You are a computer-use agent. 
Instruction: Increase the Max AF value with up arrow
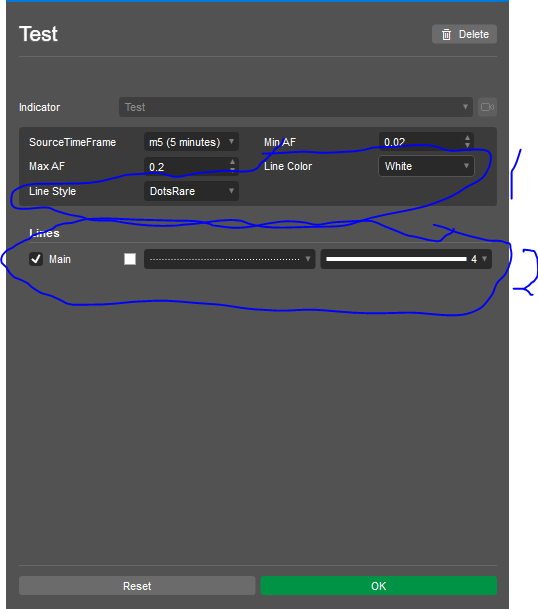click(232, 162)
